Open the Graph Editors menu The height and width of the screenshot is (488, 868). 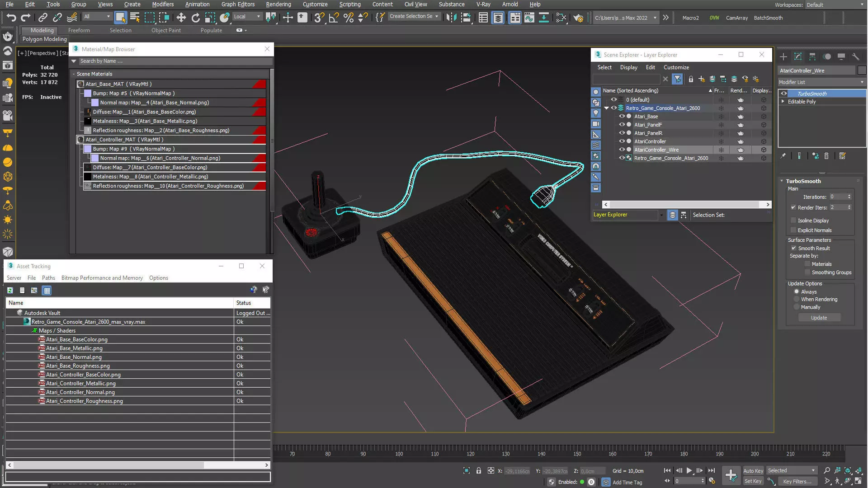pos(238,4)
